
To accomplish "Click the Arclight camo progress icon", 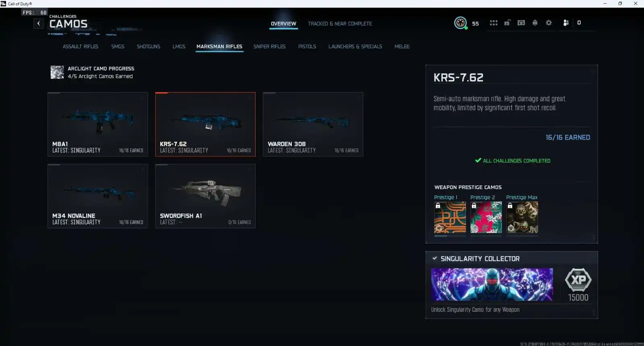I will tap(57, 72).
